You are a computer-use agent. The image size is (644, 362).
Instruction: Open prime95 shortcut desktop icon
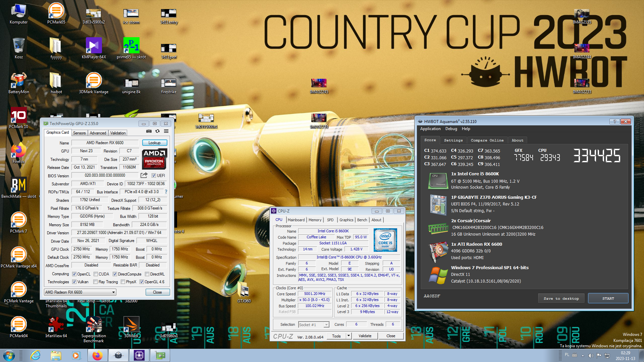coord(131,48)
